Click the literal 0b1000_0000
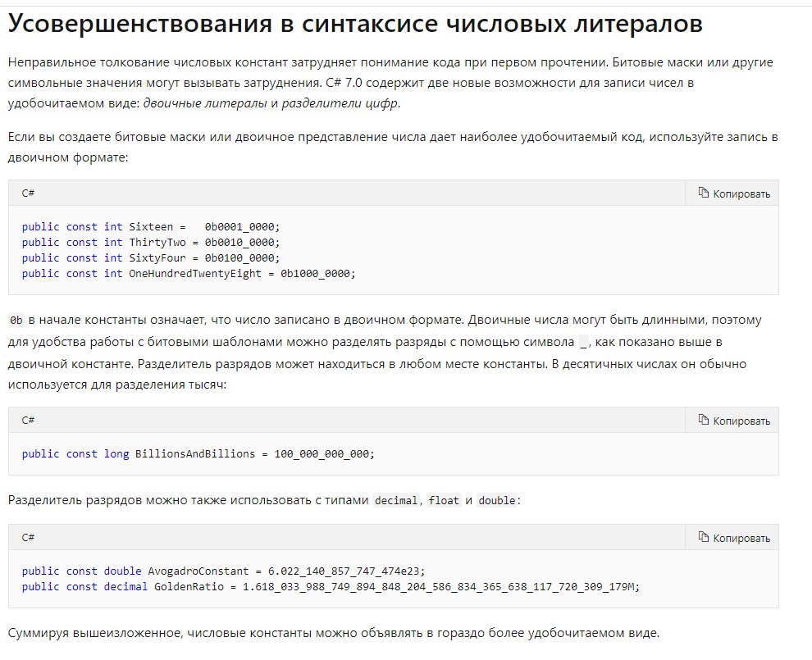Viewport: 812px width, 660px height. tap(316, 273)
